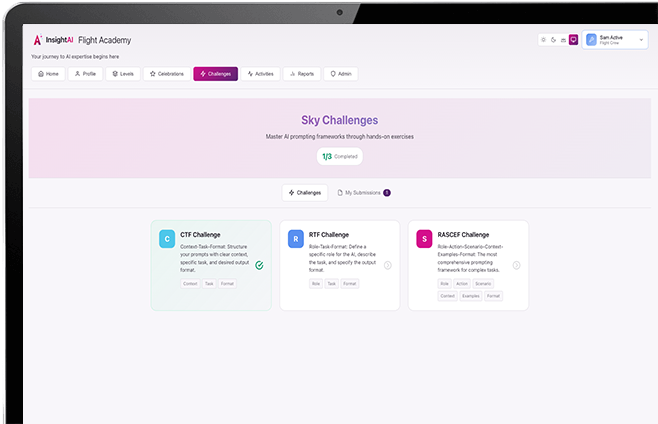Expand the RASCEF Challenge arrow
Viewport: 658px width, 424px height.
[x=517, y=265]
